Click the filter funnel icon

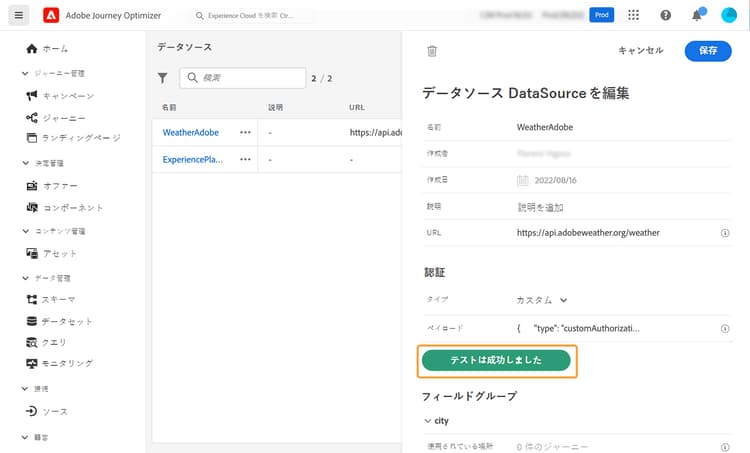coord(163,78)
